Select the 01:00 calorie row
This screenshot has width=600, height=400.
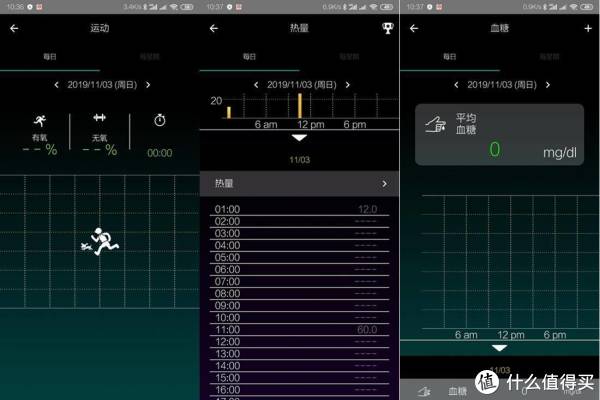[x=299, y=209]
